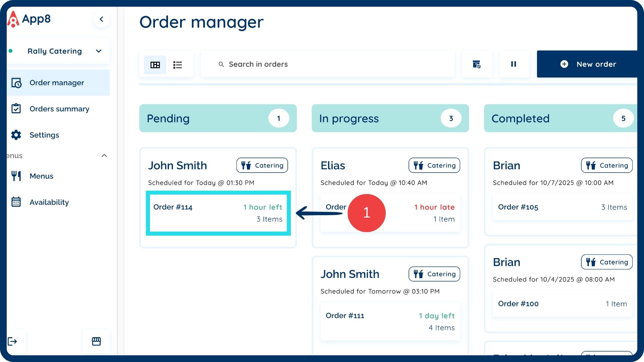Click the Availability calendar icon
Viewport: 644px width, 362px height.
(16, 202)
